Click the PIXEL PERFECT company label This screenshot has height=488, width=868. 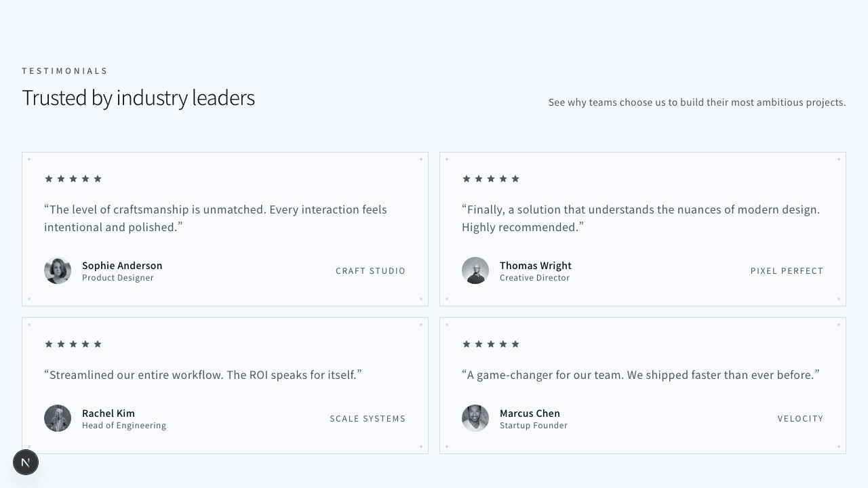pyautogui.click(x=787, y=271)
